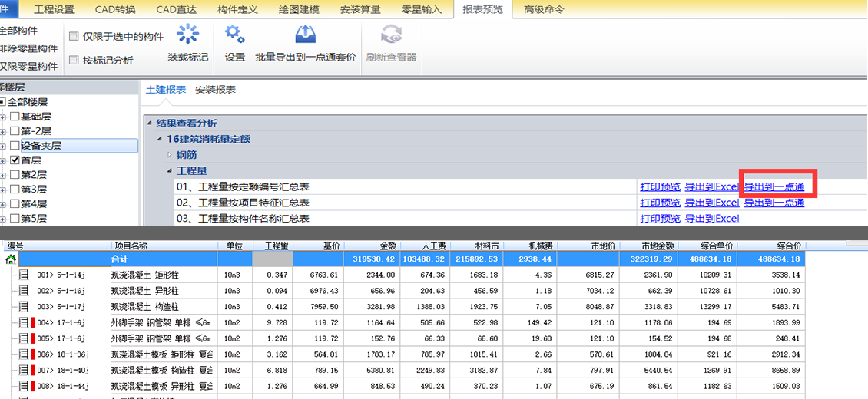Enable 按标记分析 checkbox
868x399 pixels.
[x=74, y=61]
